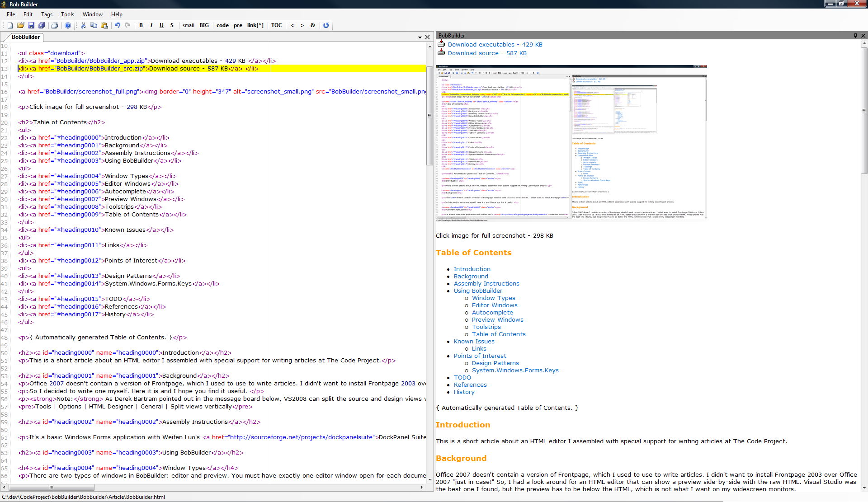This screenshot has width=868, height=502.
Task: Paste with the clipboard icon
Action: click(104, 25)
